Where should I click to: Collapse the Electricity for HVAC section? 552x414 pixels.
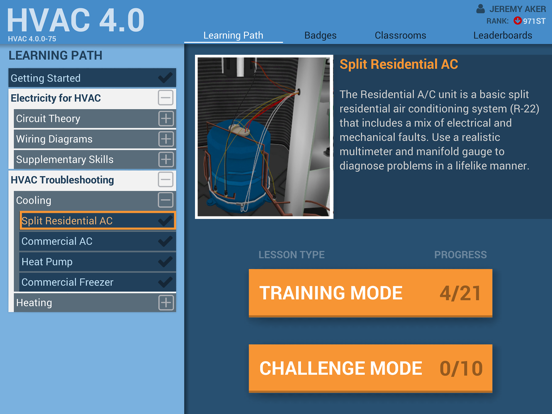coord(165,98)
